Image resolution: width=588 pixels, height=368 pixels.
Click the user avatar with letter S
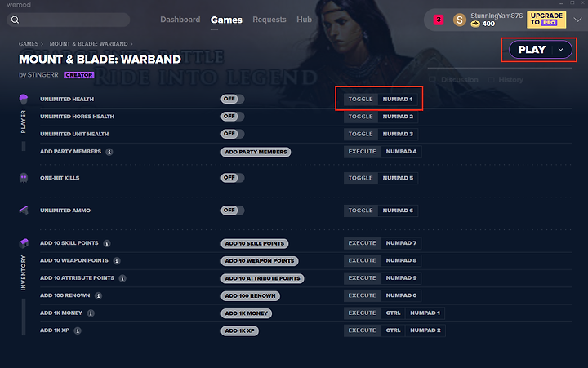pos(459,20)
